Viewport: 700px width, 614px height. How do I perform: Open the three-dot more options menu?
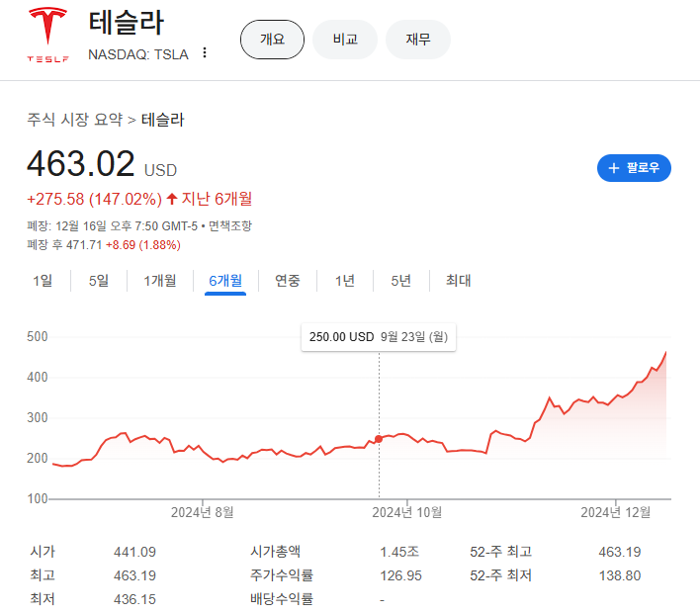[x=205, y=52]
